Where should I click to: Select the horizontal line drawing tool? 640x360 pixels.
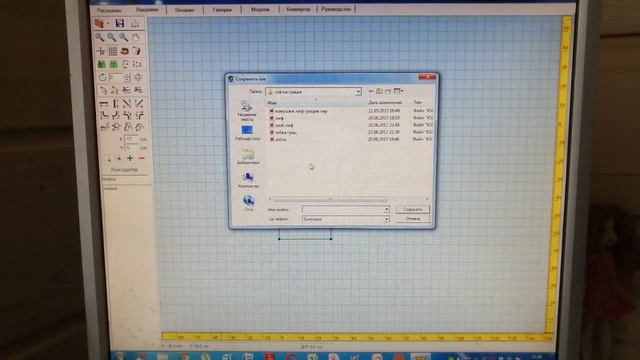104,103
